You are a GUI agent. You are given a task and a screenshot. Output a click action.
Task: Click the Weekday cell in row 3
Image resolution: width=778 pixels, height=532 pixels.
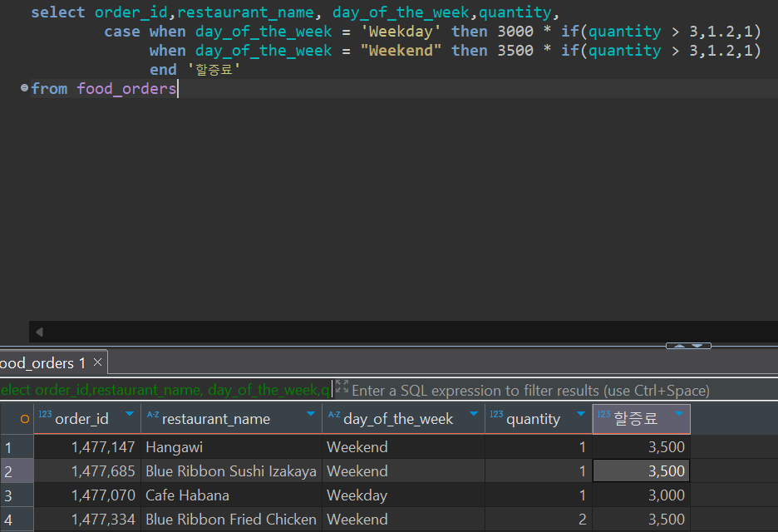403,495
